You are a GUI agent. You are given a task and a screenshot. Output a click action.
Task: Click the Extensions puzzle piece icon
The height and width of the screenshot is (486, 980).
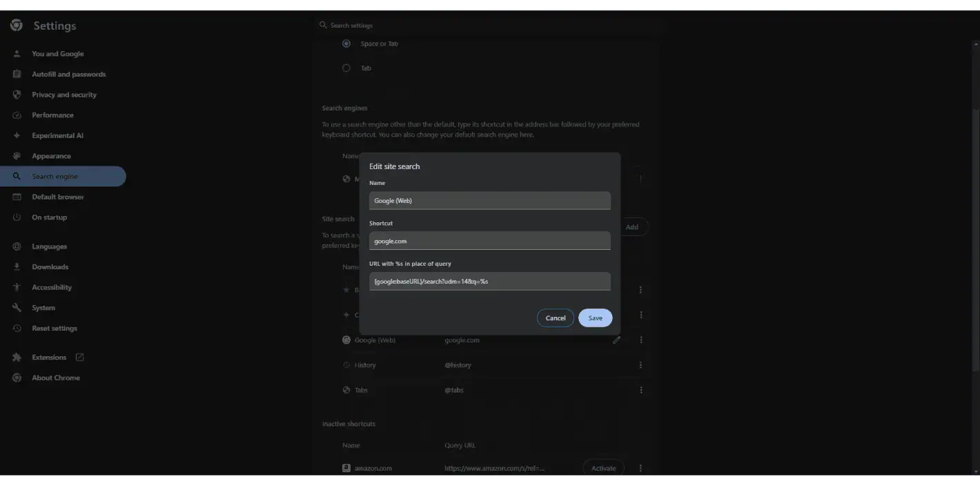click(17, 358)
